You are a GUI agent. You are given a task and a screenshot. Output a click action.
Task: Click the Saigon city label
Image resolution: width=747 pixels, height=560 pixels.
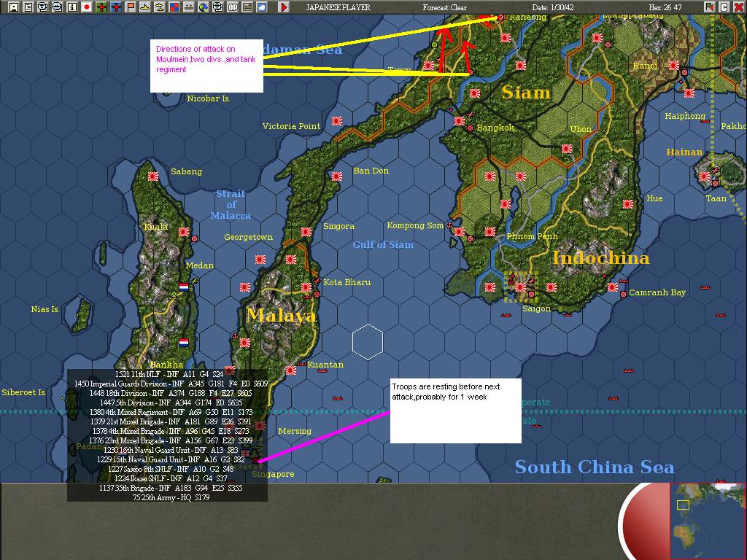(x=536, y=308)
